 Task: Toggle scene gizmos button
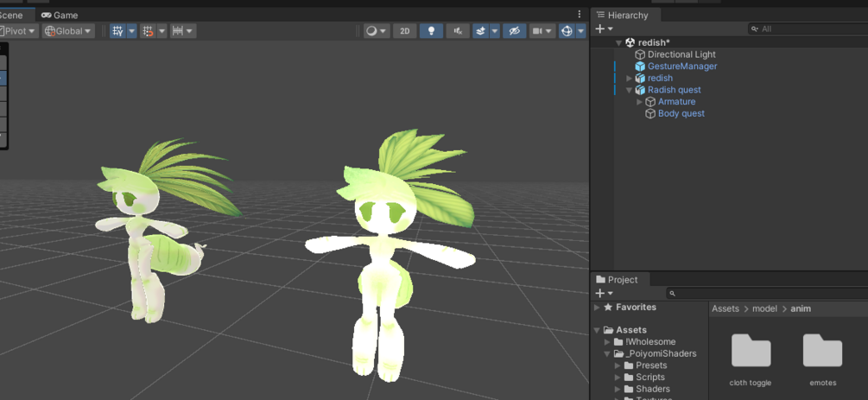pos(567,31)
